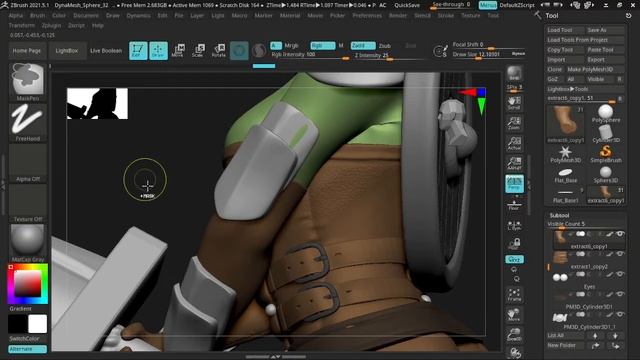Click the New Folder button
This screenshot has height=360, width=640.
pos(566,345)
